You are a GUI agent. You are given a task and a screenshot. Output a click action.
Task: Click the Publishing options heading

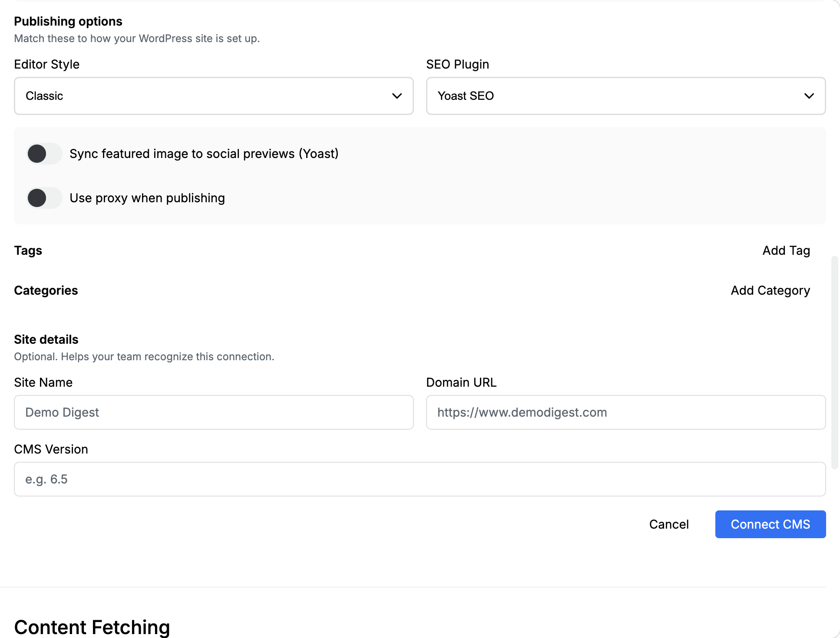click(68, 21)
